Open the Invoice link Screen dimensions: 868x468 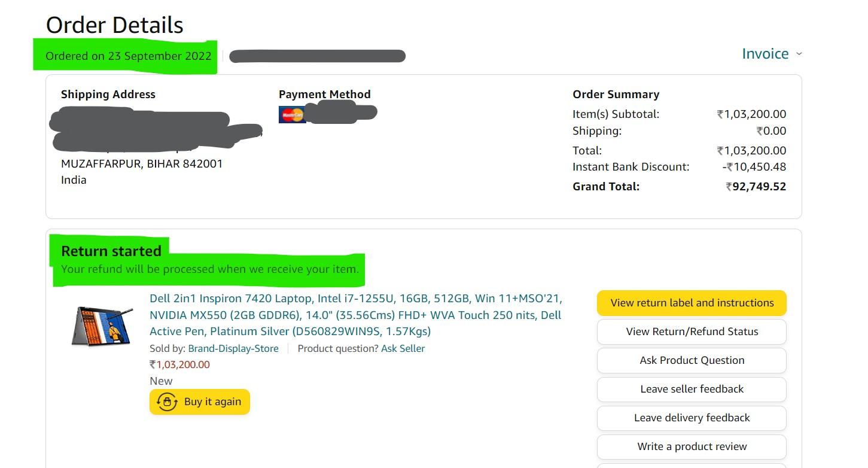click(765, 54)
